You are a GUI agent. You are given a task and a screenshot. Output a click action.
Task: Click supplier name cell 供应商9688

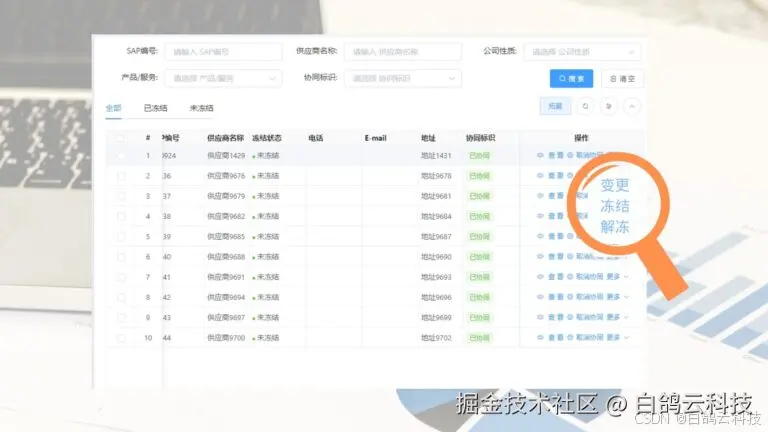tap(226, 257)
